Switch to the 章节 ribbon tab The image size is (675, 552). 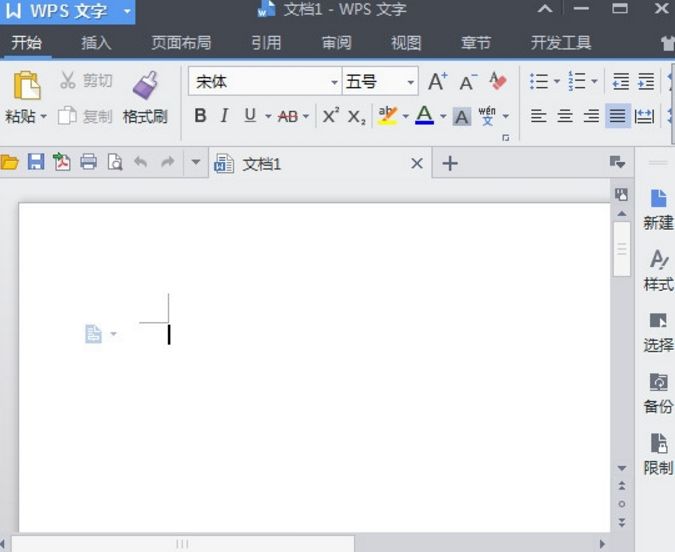pos(476,43)
